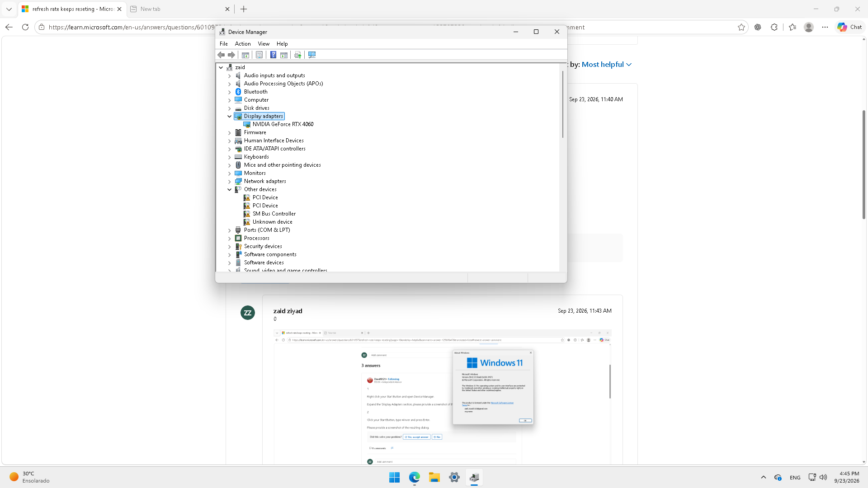Toggle Show/Hide Action Pane toolbar icon
The image size is (868, 488).
tap(284, 55)
